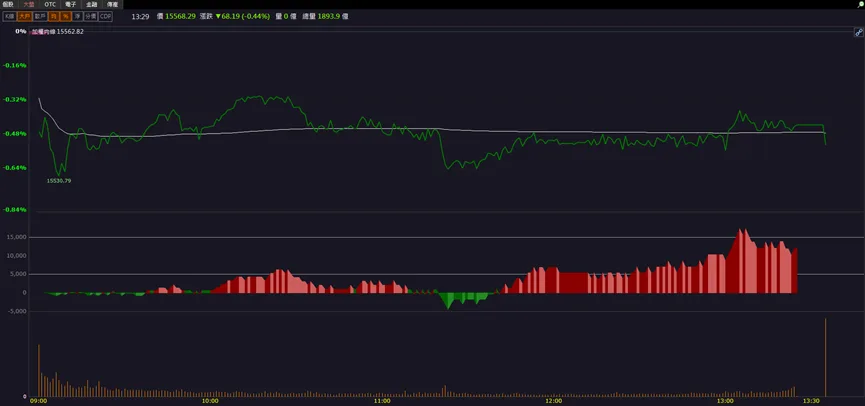Click the index price 15568.29

point(180,17)
